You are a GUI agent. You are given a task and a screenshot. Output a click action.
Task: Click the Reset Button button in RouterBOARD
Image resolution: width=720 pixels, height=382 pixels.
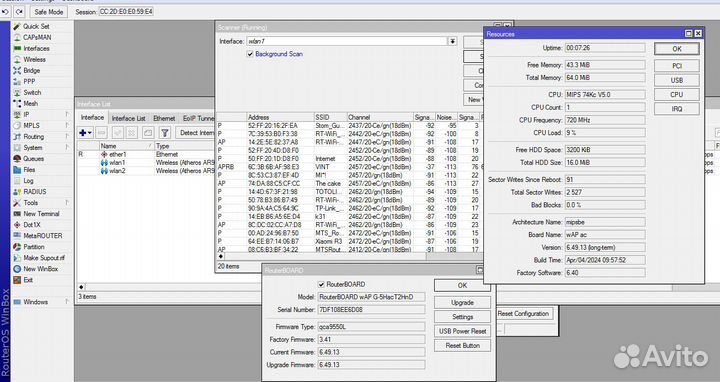pyautogui.click(x=462, y=346)
